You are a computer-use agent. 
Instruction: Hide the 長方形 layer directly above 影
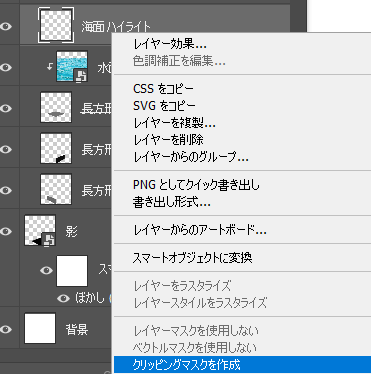[x=6, y=190]
